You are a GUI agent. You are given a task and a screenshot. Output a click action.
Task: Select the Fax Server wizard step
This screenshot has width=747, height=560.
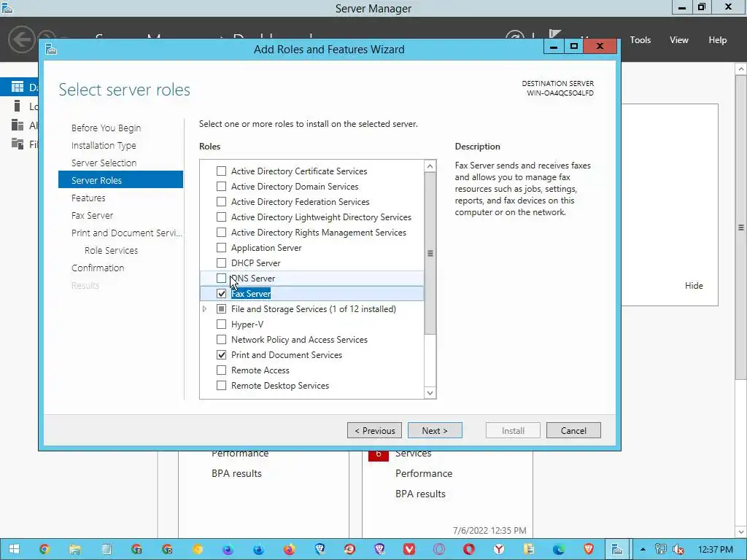click(x=92, y=215)
